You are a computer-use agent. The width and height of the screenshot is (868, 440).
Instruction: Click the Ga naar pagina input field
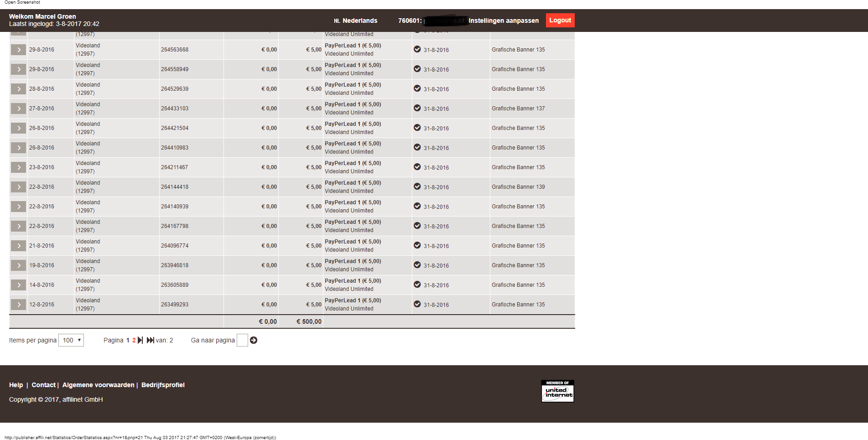242,340
